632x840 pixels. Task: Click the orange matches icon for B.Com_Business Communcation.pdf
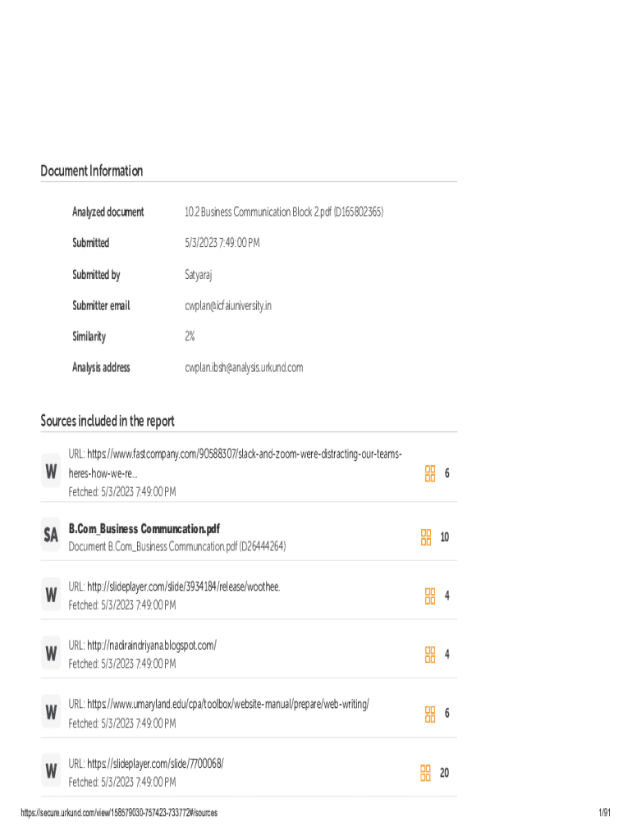426,536
